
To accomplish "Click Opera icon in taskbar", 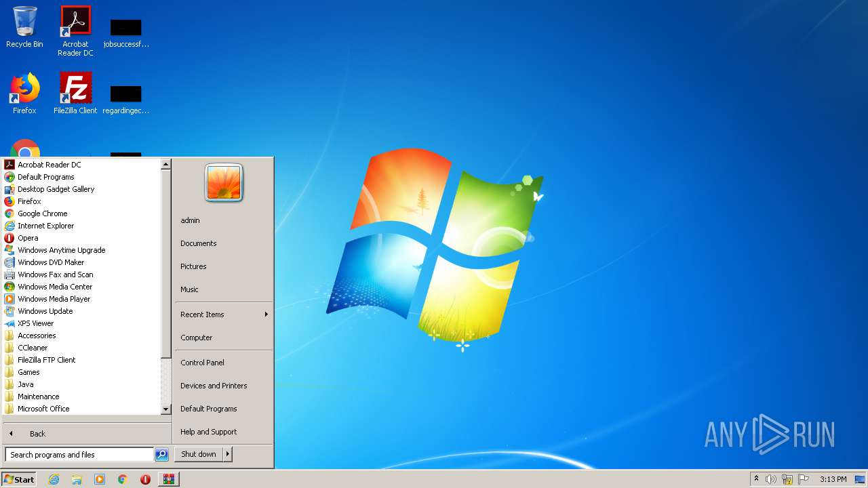I will pyautogui.click(x=145, y=479).
